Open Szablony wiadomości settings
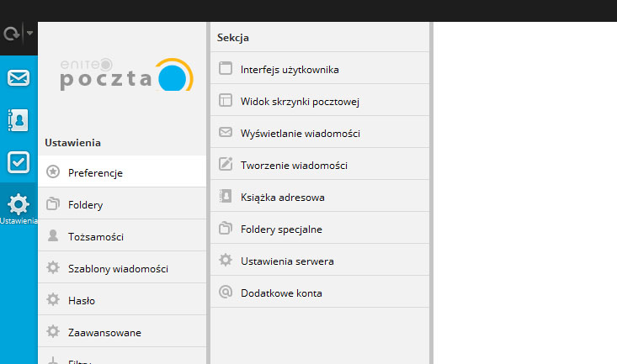 [122, 267]
